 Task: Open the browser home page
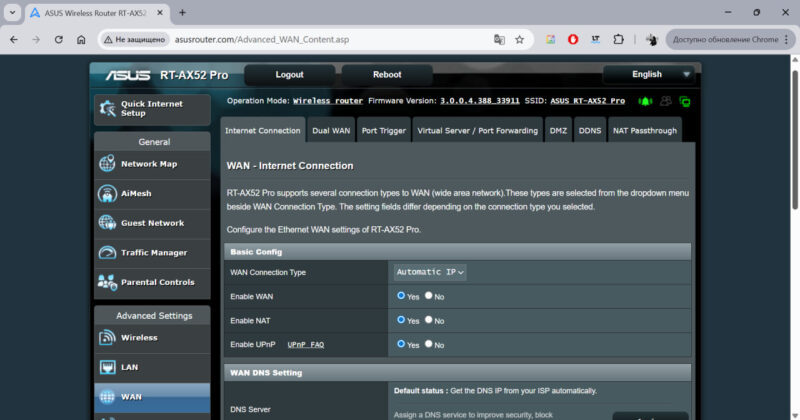coord(81,39)
